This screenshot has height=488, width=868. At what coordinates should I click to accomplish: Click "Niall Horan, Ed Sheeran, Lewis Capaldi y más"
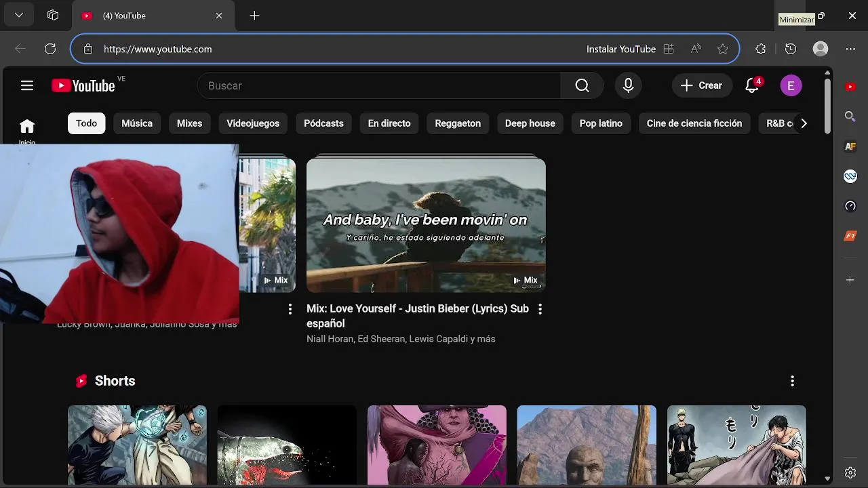[401, 339]
